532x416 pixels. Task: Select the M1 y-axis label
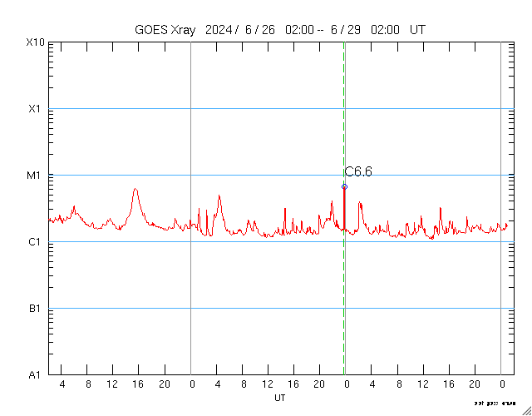point(34,176)
